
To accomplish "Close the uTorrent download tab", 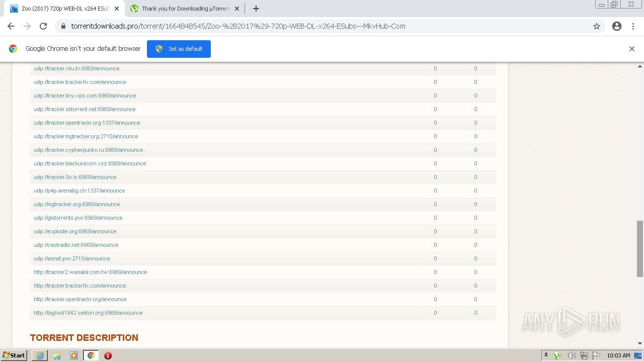I will [x=237, y=9].
